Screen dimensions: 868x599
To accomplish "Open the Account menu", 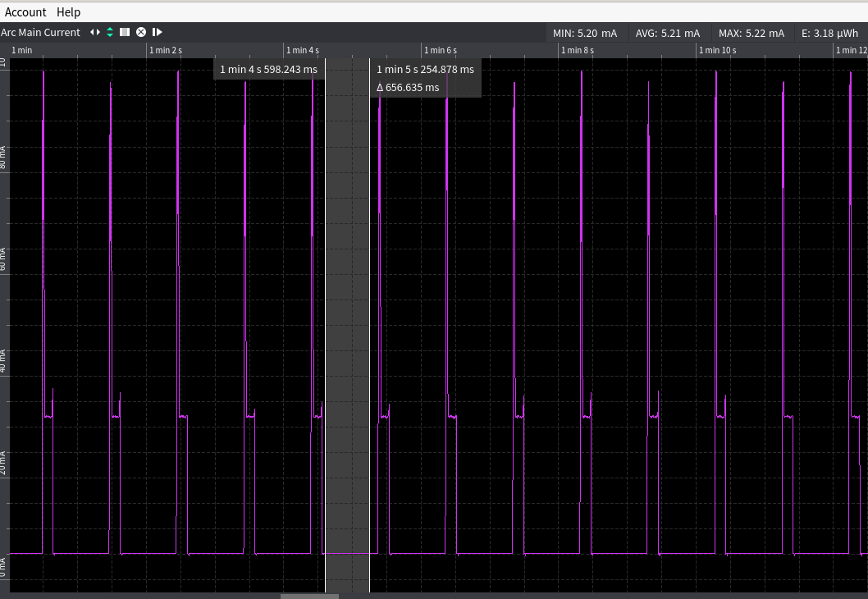I will (x=25, y=11).
